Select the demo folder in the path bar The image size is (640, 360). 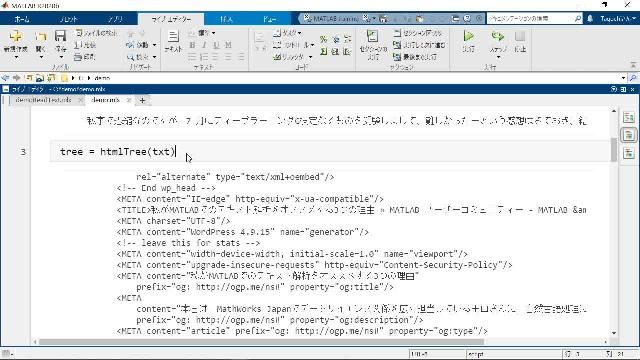pos(102,78)
